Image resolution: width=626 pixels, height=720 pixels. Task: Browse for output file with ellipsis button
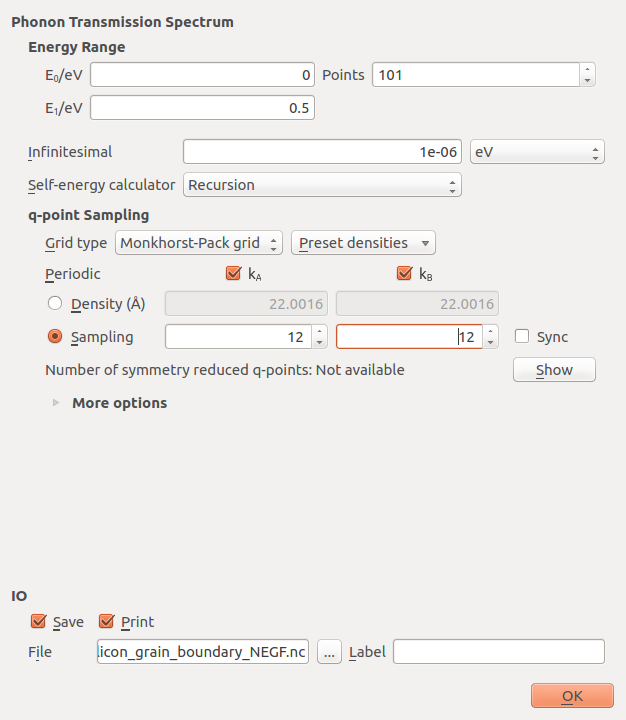coord(329,652)
